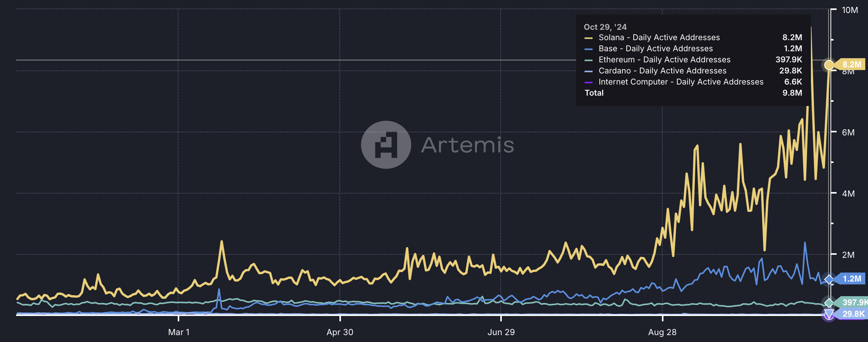This screenshot has height=342, width=868.
Task: Click the Artemis watermark text
Action: point(467,145)
